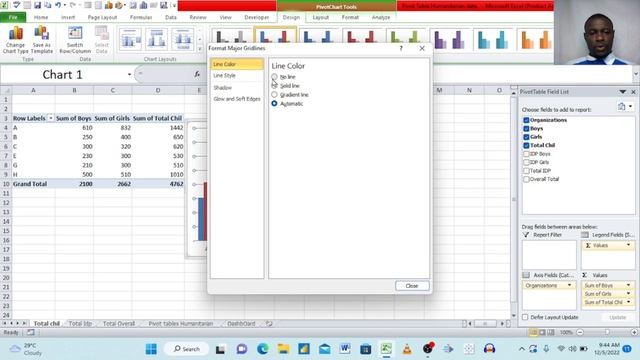The image size is (640, 360).
Task: Select the Gradient line radio button
Action: 274,95
